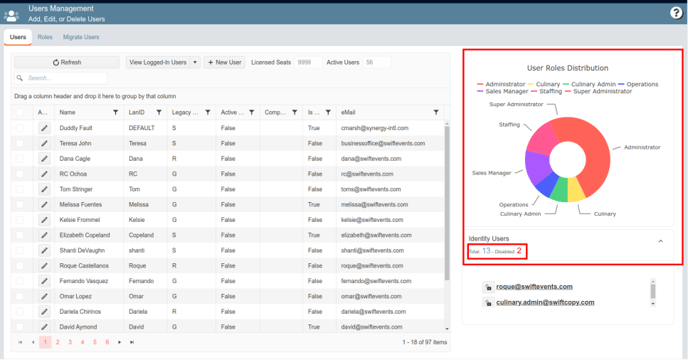The image size is (688, 360).
Task: Open the Migrate Users tab
Action: [x=81, y=37]
